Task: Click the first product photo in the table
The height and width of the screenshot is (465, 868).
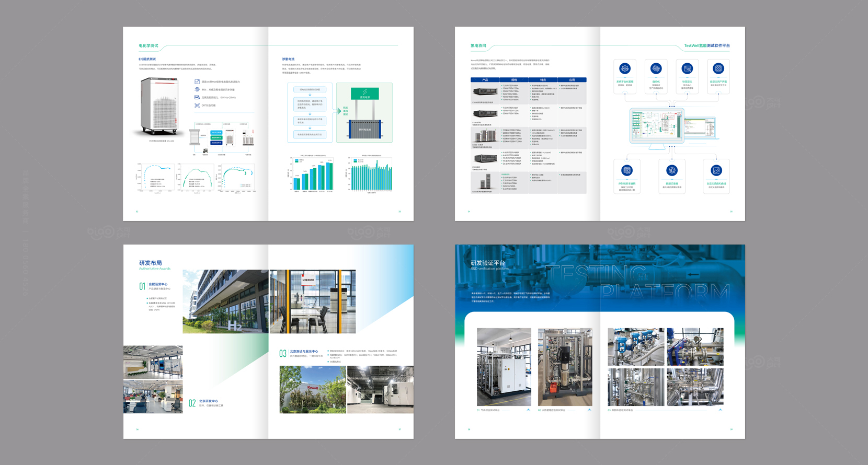Action: (x=485, y=92)
